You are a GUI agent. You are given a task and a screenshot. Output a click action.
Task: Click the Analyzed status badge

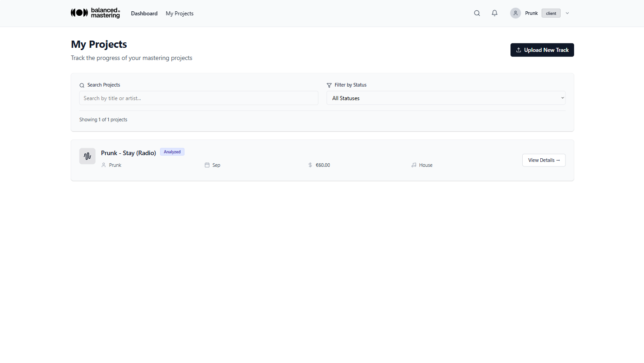pos(172,152)
